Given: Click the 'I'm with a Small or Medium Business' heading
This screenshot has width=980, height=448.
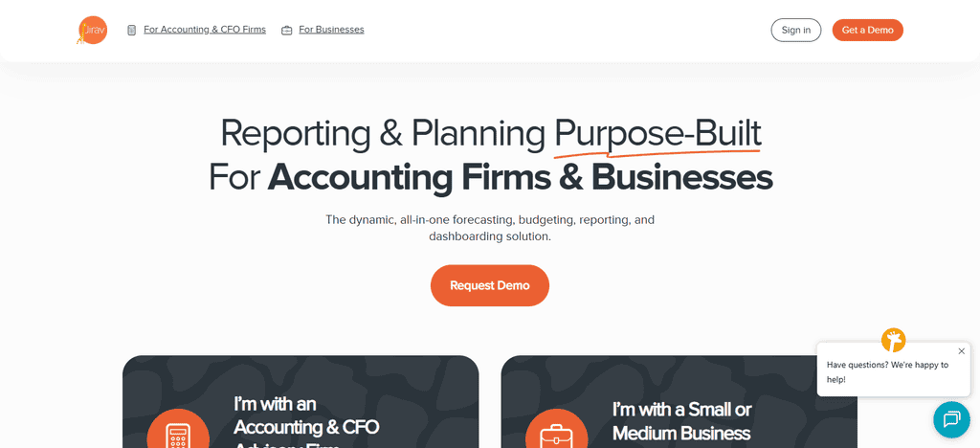Looking at the screenshot, I should click(681, 421).
